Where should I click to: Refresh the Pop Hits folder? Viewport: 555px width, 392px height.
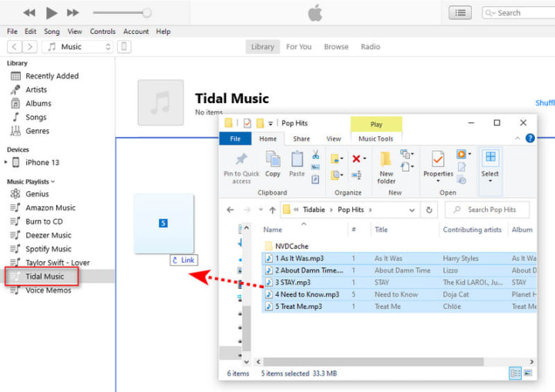pyautogui.click(x=429, y=210)
